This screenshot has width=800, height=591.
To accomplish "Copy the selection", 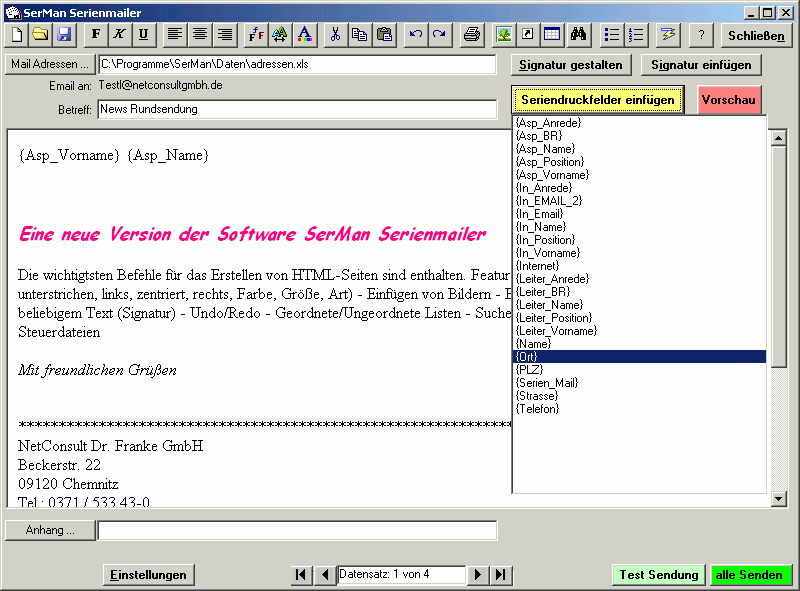I will point(360,35).
